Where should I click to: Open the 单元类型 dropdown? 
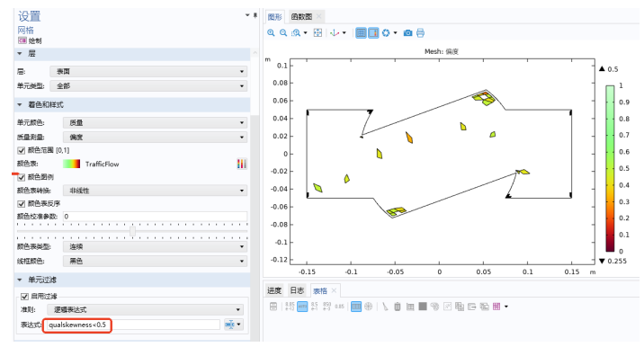click(x=148, y=85)
